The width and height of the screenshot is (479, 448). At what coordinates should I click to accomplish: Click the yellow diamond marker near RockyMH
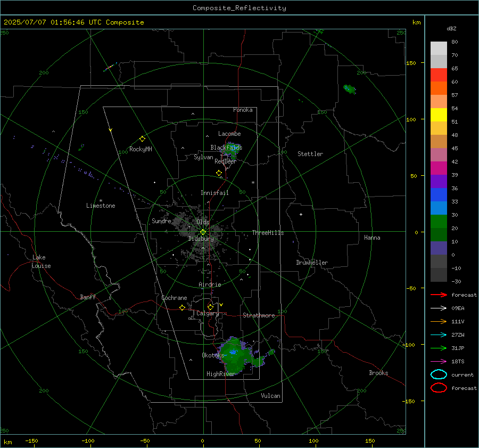[x=142, y=139]
